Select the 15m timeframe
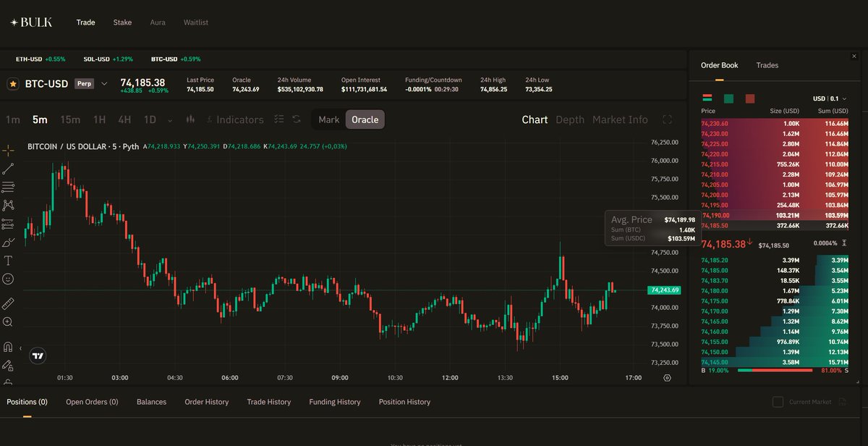This screenshot has height=446, width=868. click(x=70, y=119)
